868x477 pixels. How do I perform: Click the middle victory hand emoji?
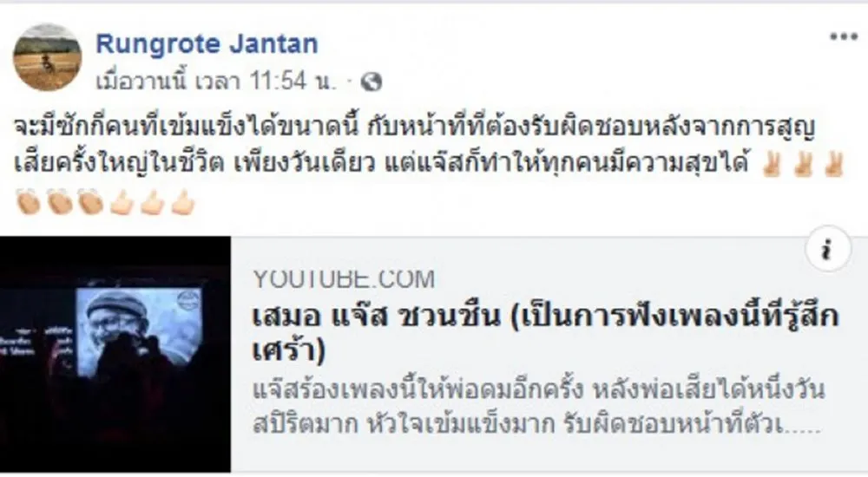pos(802,165)
